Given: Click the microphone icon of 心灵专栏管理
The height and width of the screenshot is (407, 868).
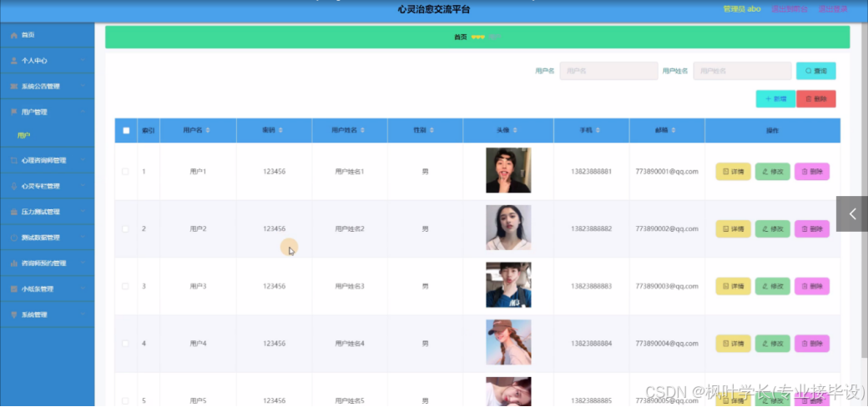Looking at the screenshot, I should (x=14, y=186).
